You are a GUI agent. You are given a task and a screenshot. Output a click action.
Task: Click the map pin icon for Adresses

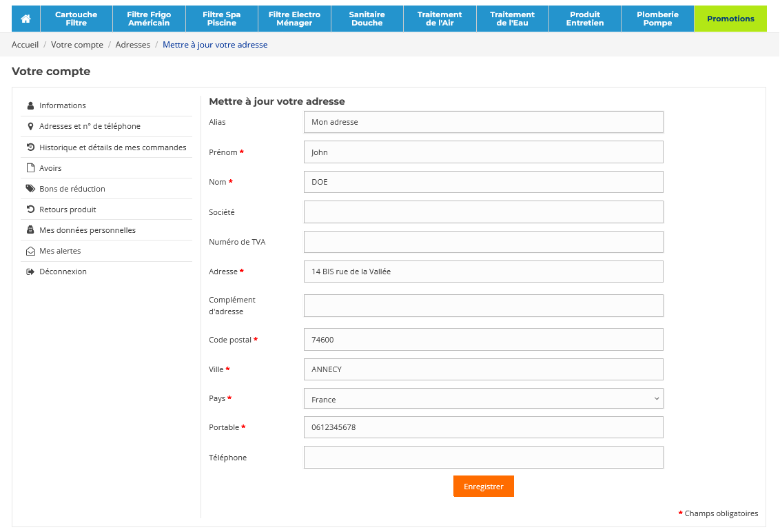30,126
